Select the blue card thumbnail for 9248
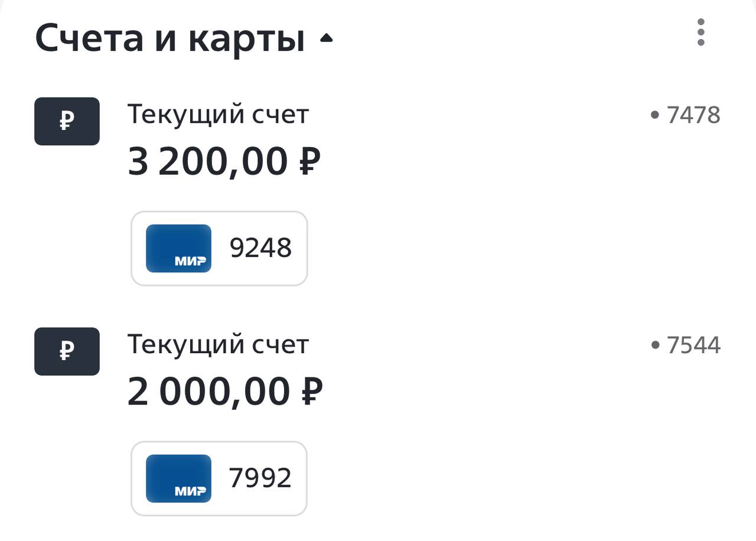Screen dimensions: 756x541 178,248
